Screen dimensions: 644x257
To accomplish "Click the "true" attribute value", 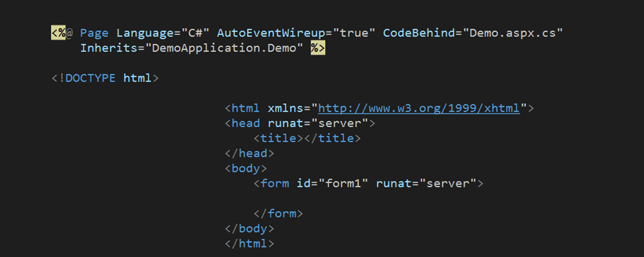I will coord(354,33).
